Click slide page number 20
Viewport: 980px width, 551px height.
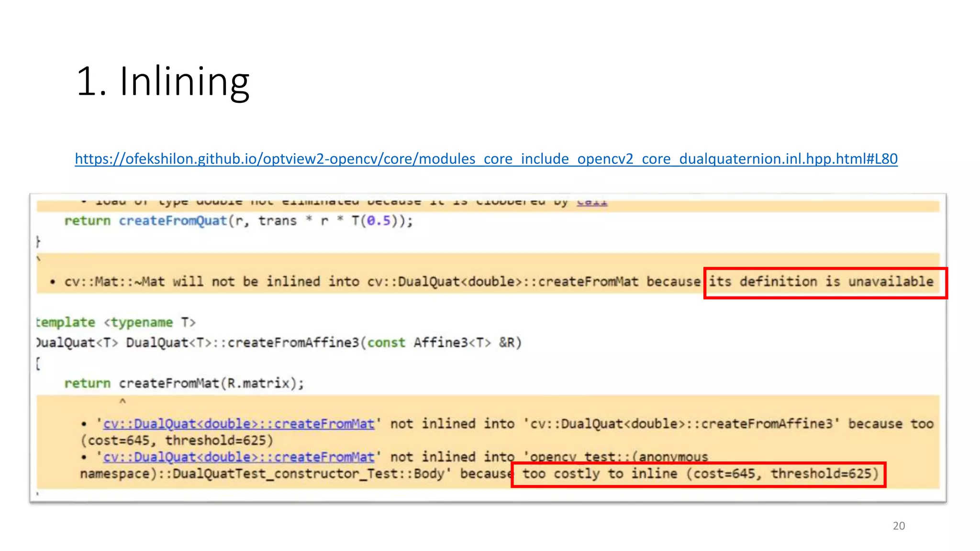click(899, 526)
